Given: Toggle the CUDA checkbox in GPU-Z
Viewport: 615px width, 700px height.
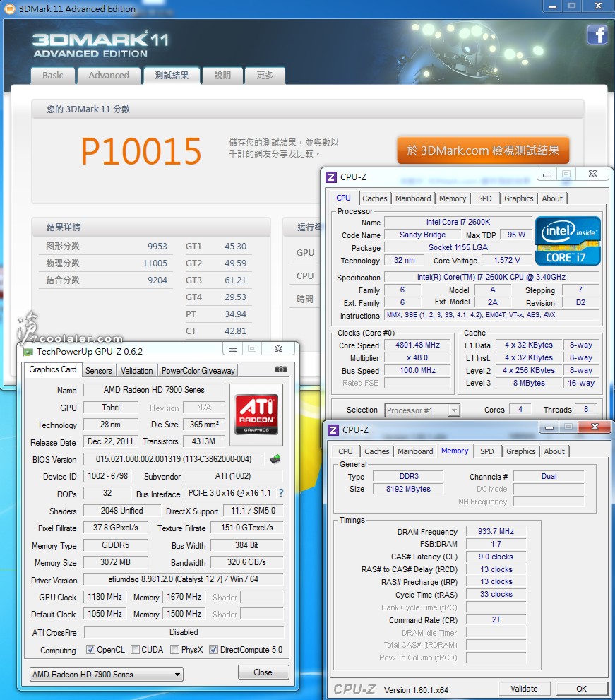Looking at the screenshot, I should pos(136,650).
